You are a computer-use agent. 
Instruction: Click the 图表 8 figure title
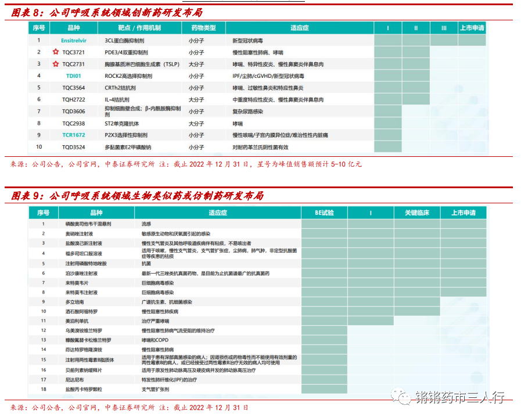tap(107, 13)
